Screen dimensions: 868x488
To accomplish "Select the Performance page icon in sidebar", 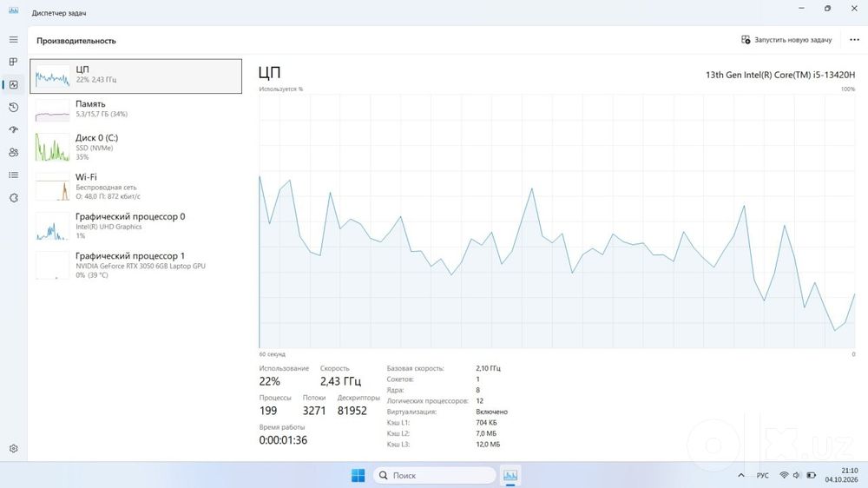I will pos(13,85).
